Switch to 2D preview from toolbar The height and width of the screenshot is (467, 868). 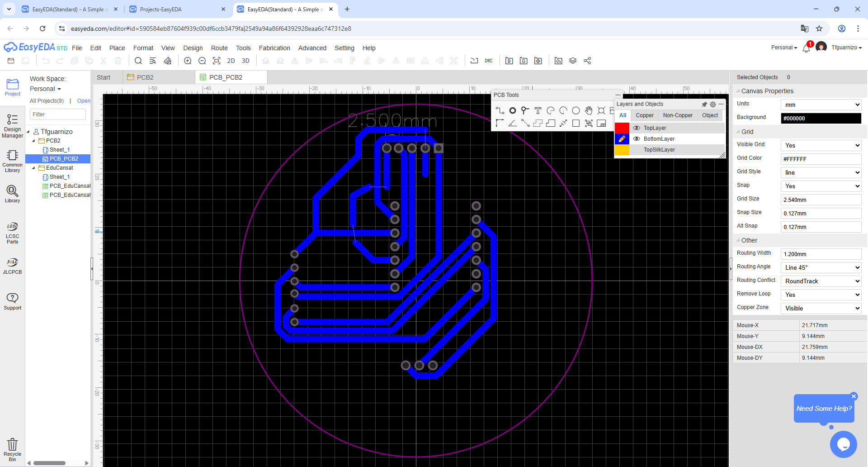pos(231,61)
